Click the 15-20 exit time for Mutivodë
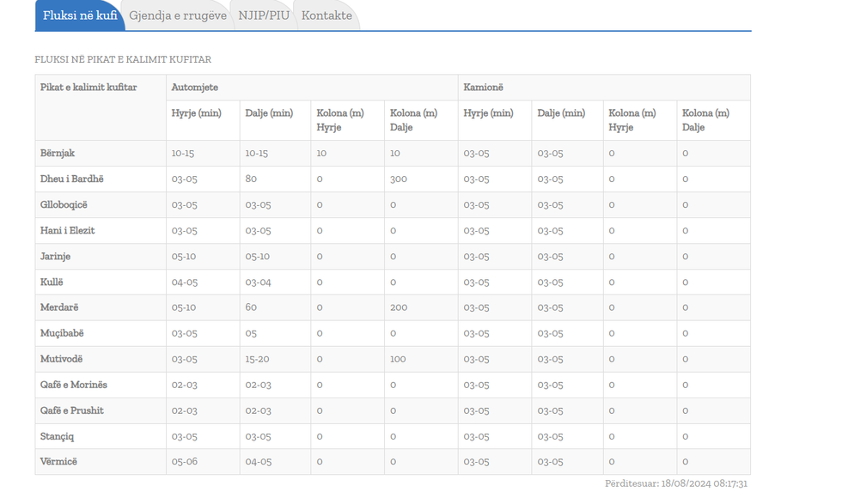 [x=257, y=359]
